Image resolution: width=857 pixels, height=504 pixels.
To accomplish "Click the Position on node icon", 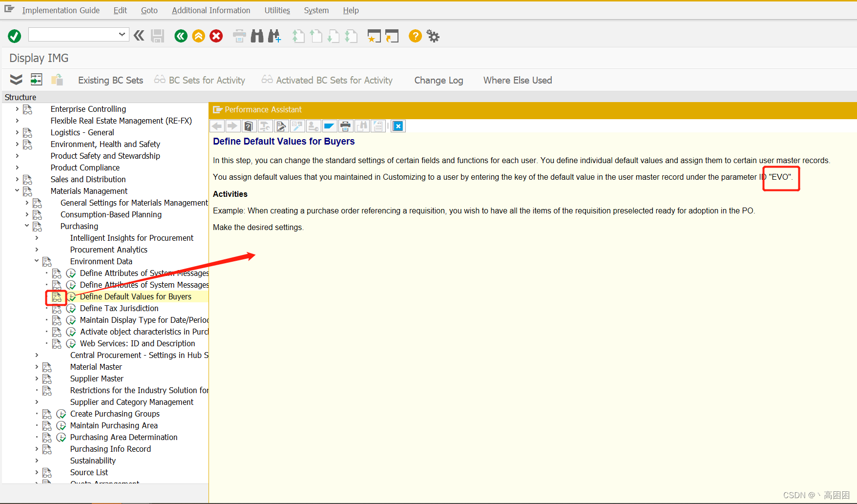I will tap(37, 80).
